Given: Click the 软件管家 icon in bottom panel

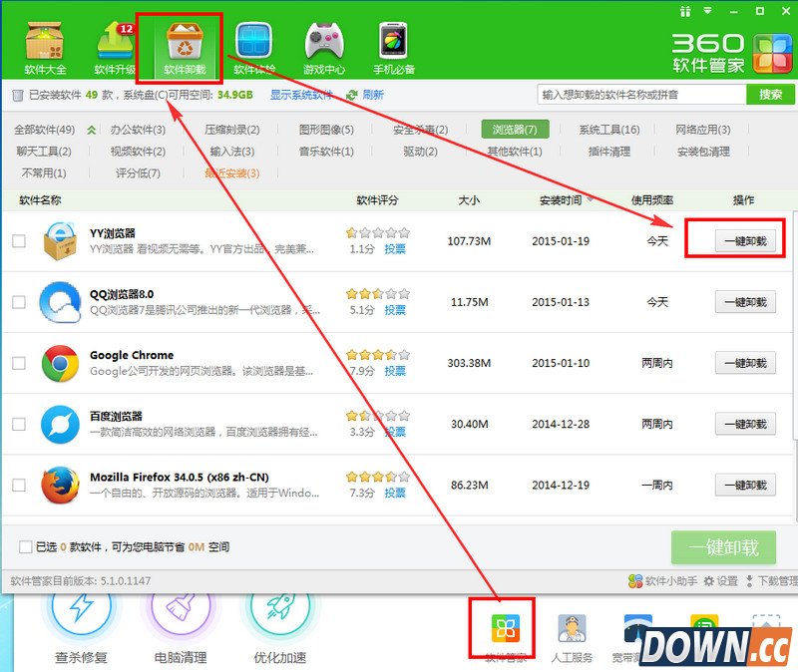Looking at the screenshot, I should [x=503, y=629].
